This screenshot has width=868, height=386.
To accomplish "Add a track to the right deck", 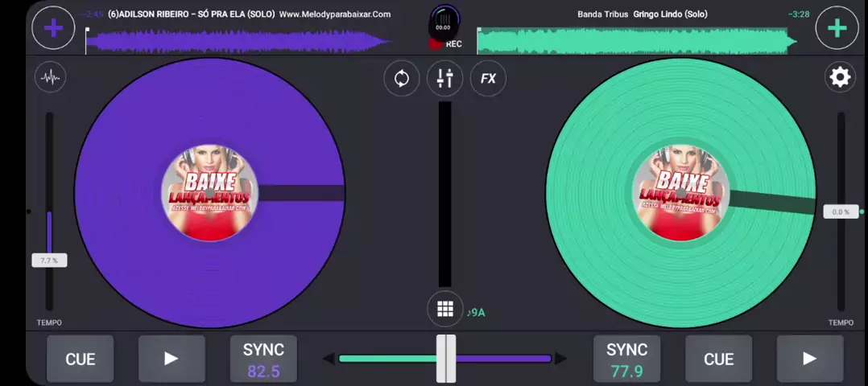I will (837, 28).
